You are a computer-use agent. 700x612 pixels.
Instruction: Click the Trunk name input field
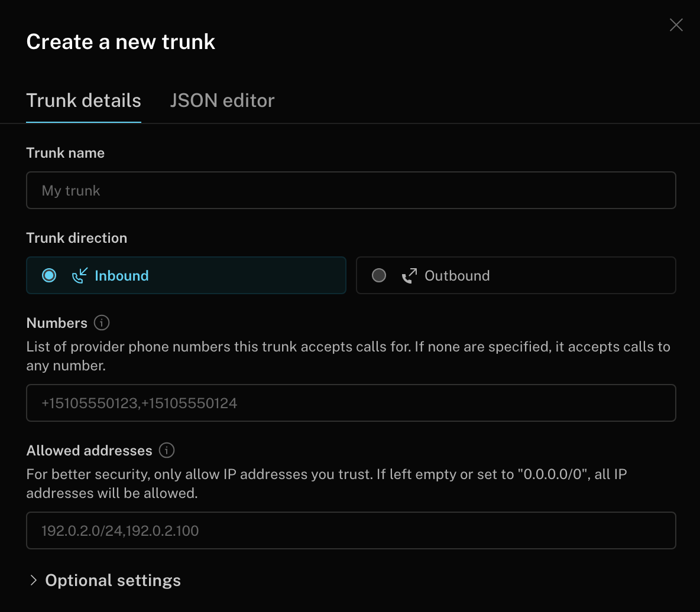pos(351,190)
